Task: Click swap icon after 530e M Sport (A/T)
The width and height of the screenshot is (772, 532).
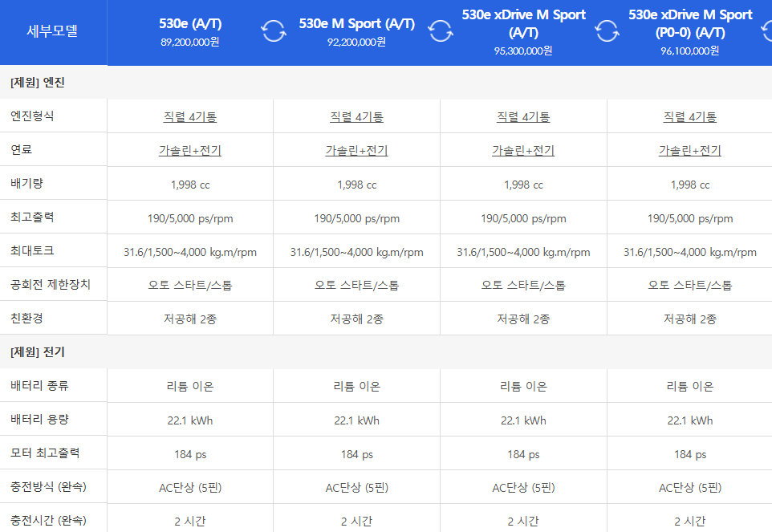Action: pos(441,31)
